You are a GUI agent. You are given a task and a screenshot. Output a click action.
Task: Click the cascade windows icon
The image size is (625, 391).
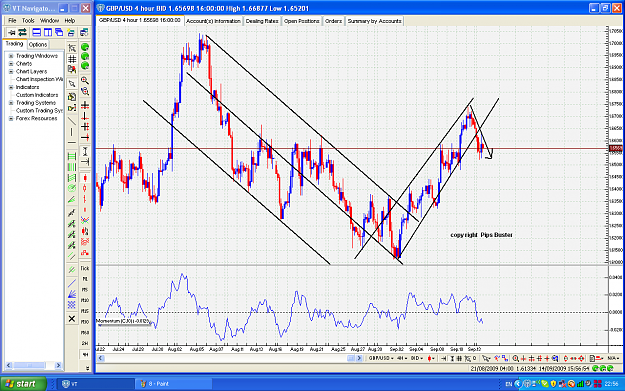pos(59,32)
